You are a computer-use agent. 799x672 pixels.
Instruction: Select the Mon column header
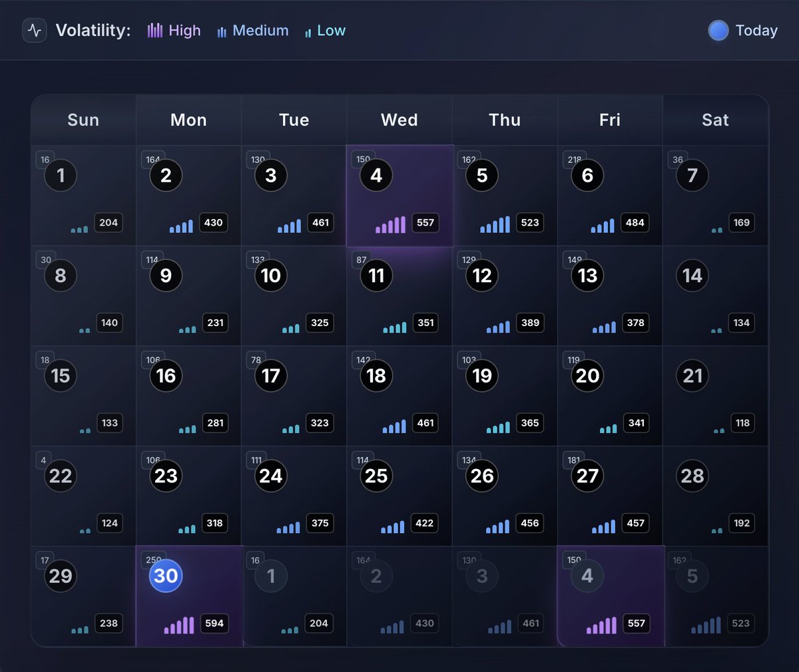tap(188, 120)
